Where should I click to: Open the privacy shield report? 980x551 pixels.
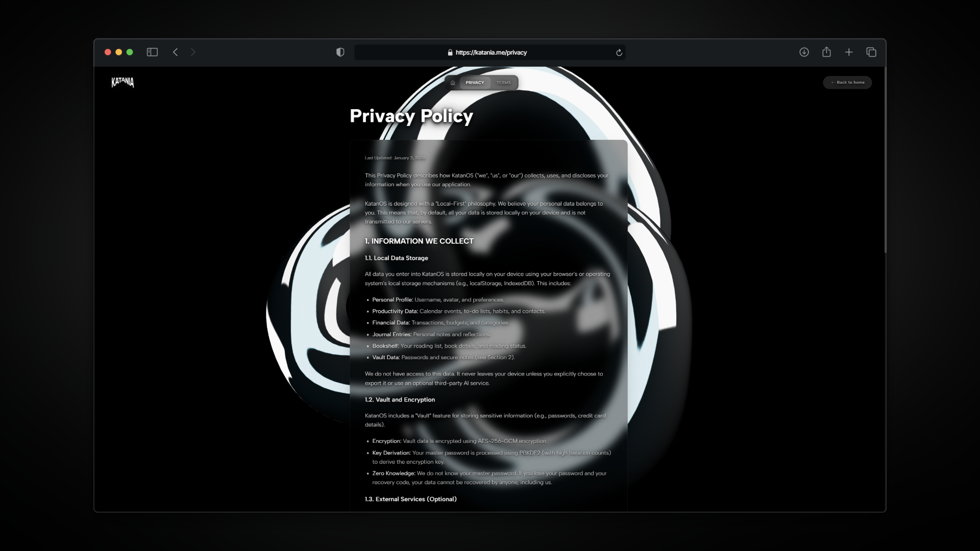[340, 52]
